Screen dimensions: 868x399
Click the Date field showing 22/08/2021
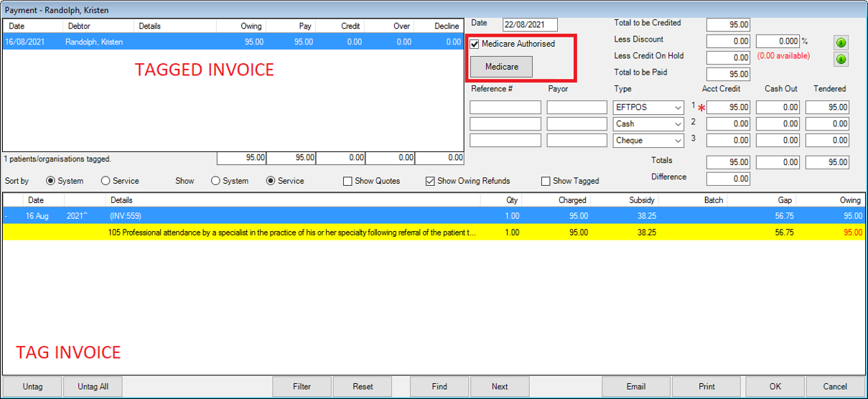click(x=530, y=24)
